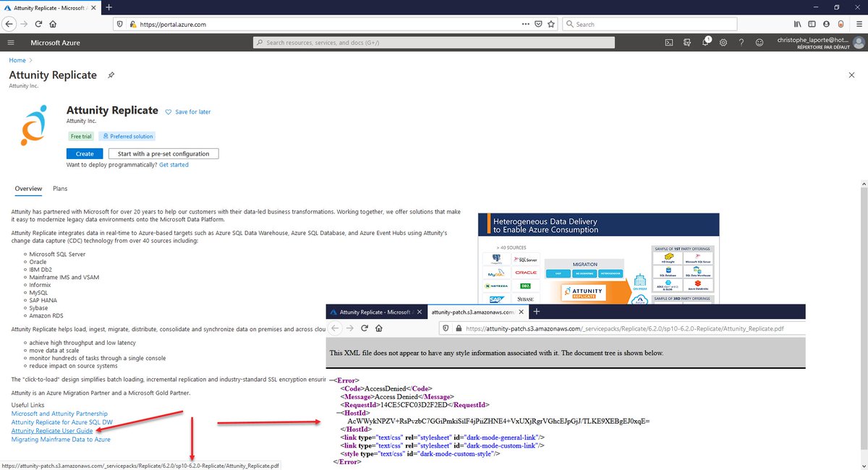The height and width of the screenshot is (470, 868).
Task: Close the Attunity Replicate tab in main window
Action: [94, 7]
